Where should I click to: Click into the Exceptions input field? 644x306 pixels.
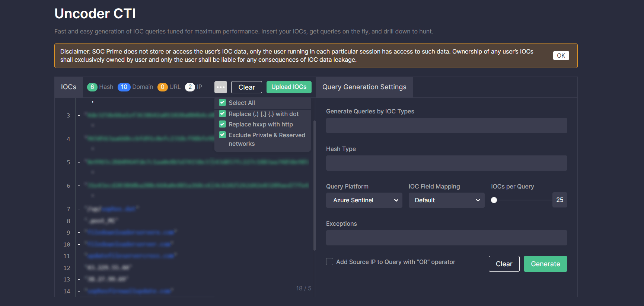pos(446,238)
